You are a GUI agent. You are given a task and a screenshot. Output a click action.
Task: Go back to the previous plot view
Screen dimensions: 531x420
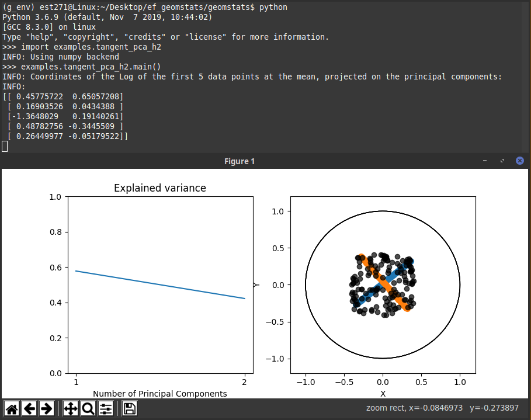(29, 408)
